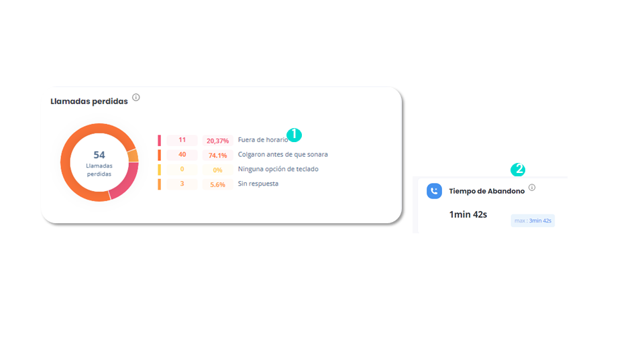Screen dimensions: 644x362
Task: Click the count badge showing 40
Action: click(182, 155)
